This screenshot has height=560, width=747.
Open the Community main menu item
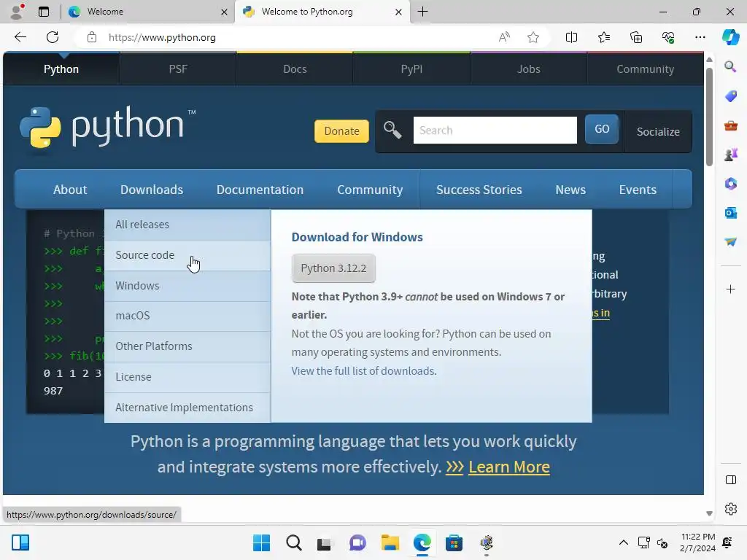pyautogui.click(x=370, y=190)
